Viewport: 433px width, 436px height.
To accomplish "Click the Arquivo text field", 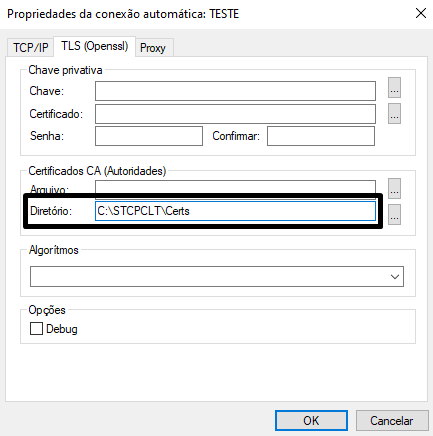I will coord(235,188).
